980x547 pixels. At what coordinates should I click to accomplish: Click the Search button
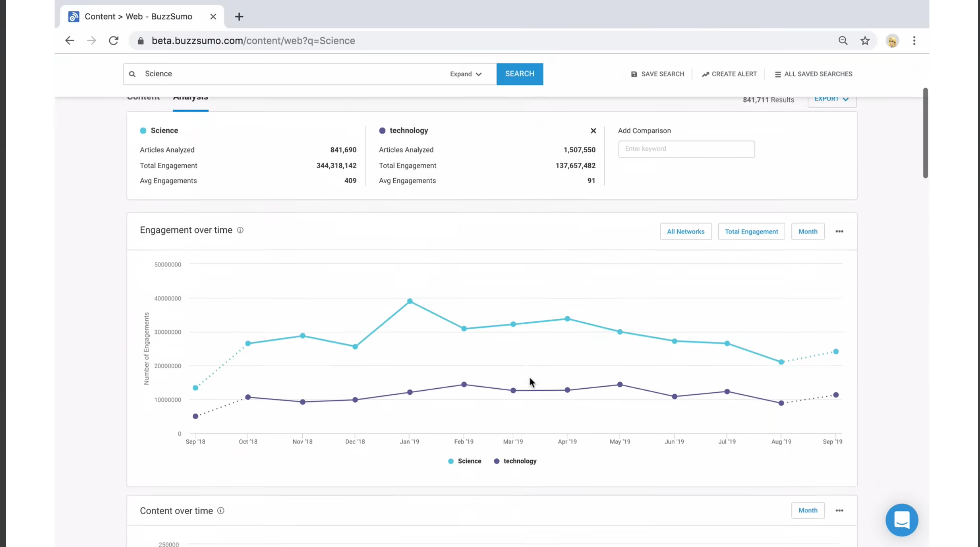519,73
